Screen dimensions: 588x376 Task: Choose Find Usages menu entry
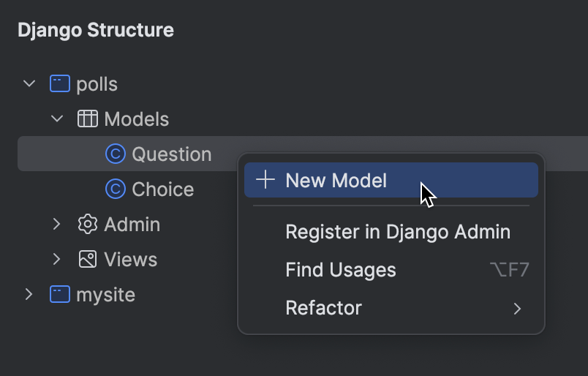340,270
